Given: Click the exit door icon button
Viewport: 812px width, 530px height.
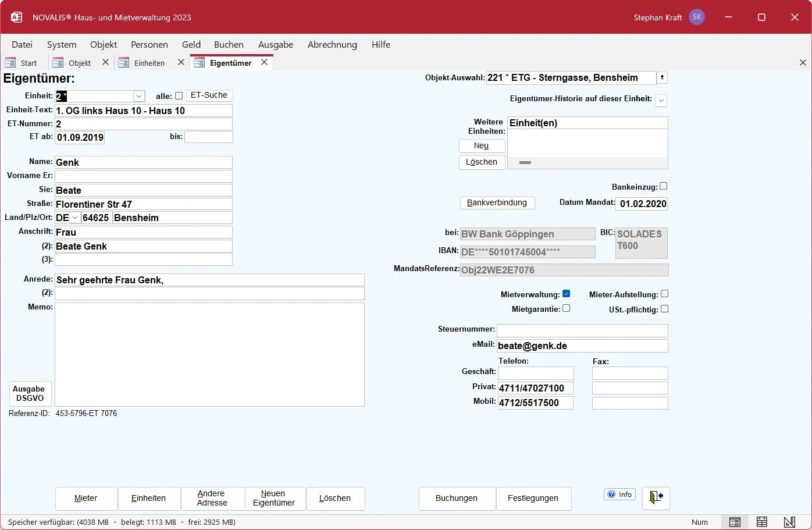Looking at the screenshot, I should click(x=656, y=498).
